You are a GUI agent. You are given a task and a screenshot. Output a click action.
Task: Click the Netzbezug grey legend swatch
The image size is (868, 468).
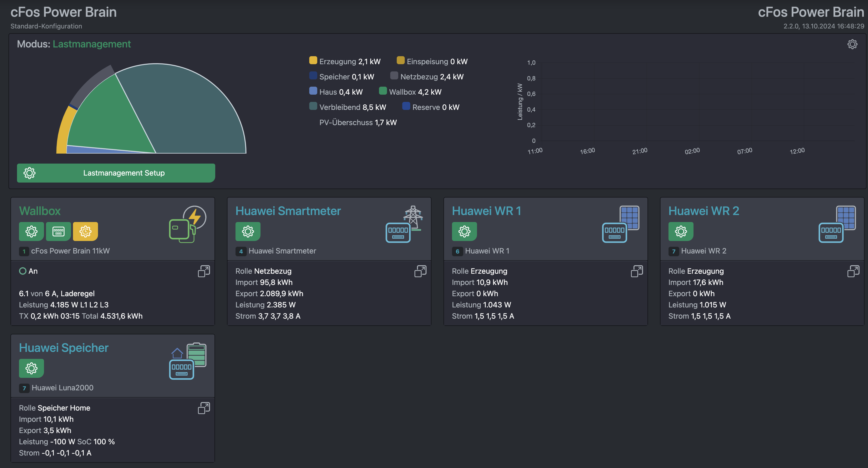394,75
